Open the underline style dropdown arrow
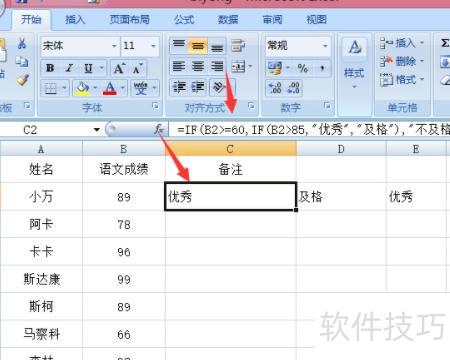 tap(102, 68)
